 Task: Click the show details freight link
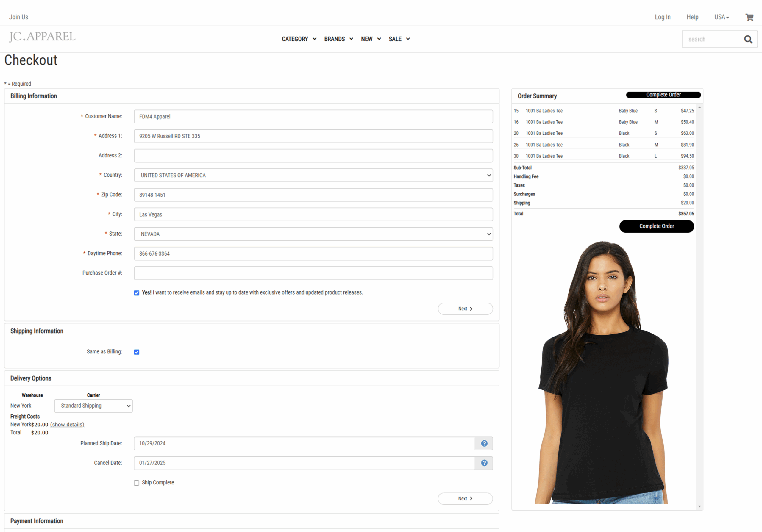click(x=67, y=425)
